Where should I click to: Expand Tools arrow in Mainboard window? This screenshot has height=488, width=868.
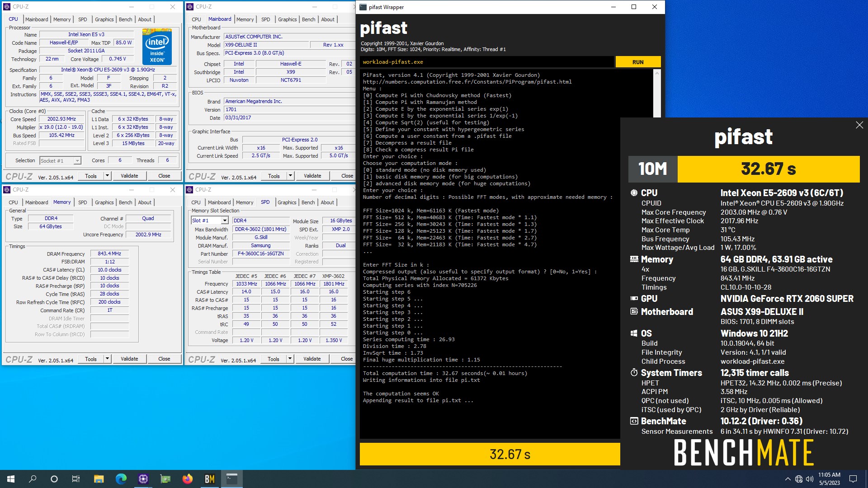coord(290,176)
